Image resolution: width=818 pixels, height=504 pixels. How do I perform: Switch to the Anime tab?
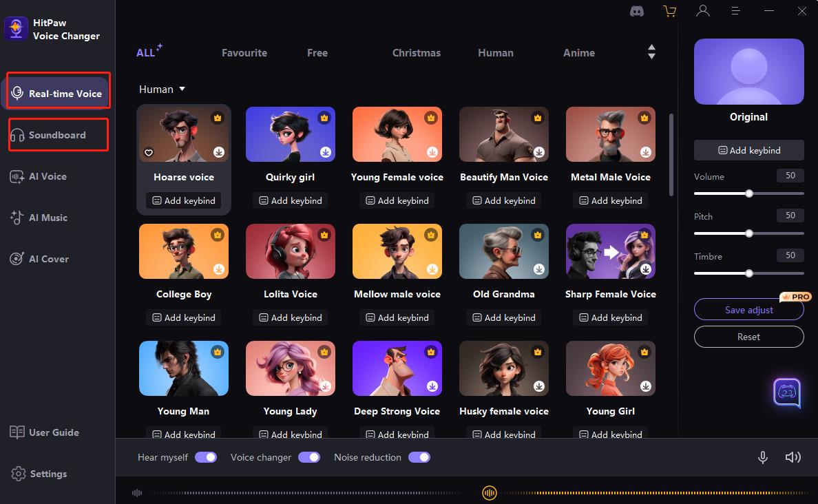(578, 52)
